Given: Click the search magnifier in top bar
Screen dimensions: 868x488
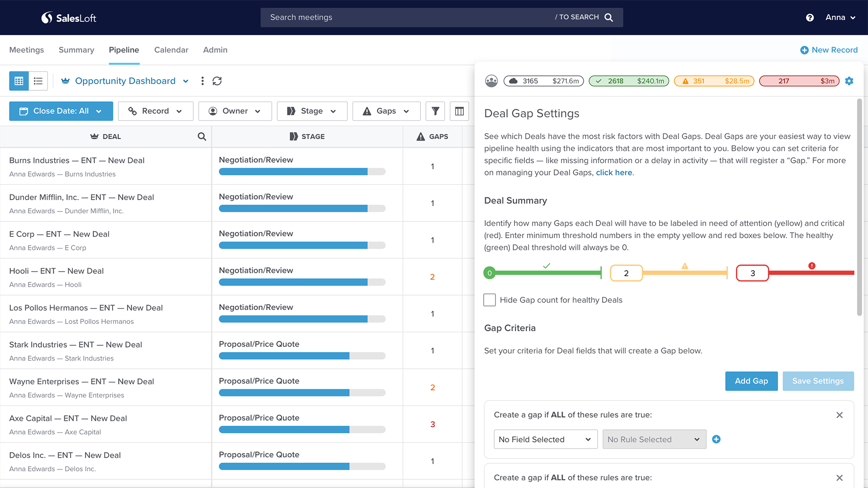Looking at the screenshot, I should pyautogui.click(x=609, y=17).
